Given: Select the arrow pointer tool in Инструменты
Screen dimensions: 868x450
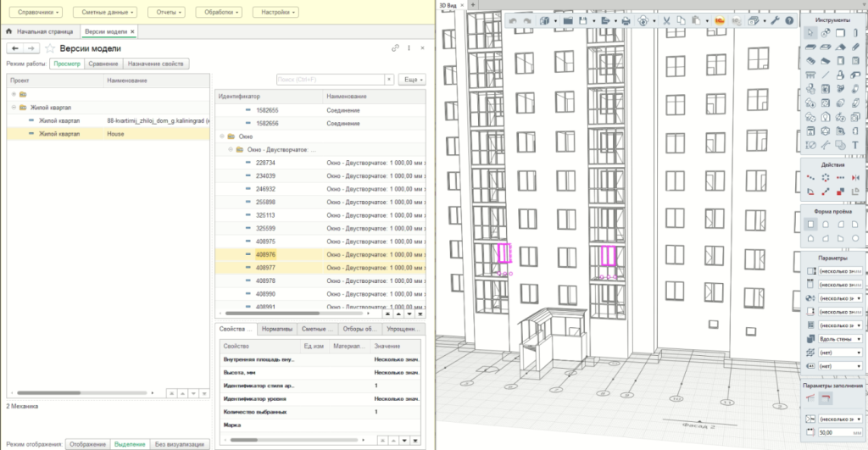Looking at the screenshot, I should [811, 32].
